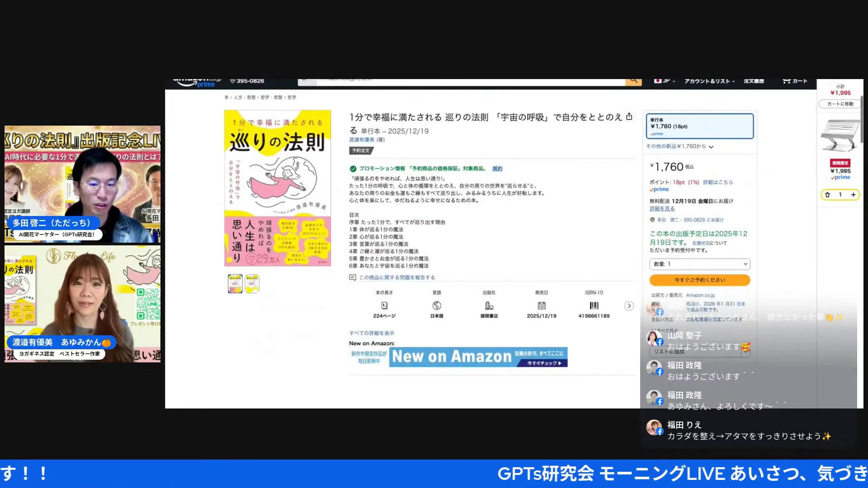Screen dimensions: 868x488
Task: Click the calendar icon under 発売日
Action: pyautogui.click(x=541, y=305)
